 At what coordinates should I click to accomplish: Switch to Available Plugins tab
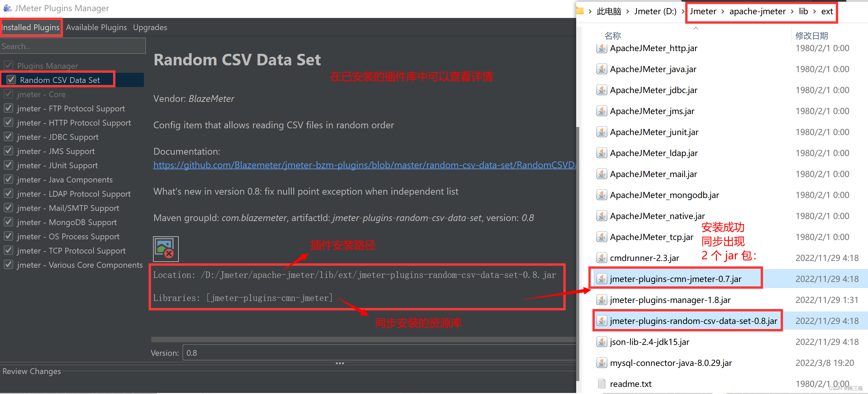[96, 27]
